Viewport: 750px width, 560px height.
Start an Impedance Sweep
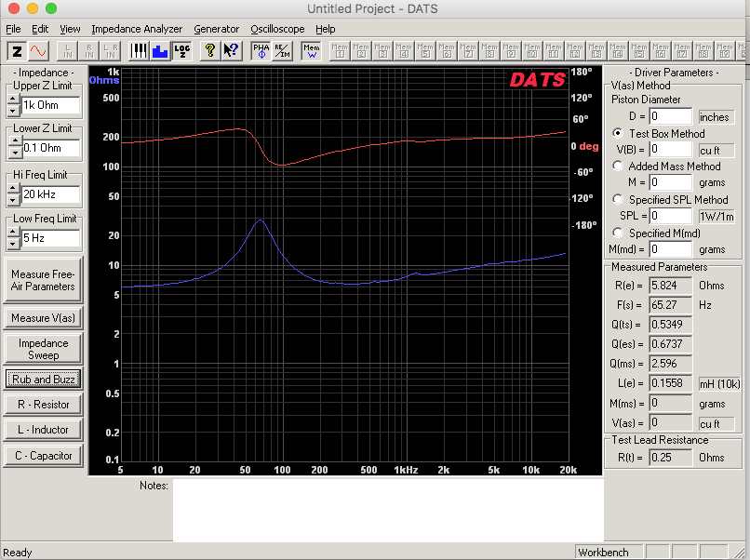click(43, 349)
